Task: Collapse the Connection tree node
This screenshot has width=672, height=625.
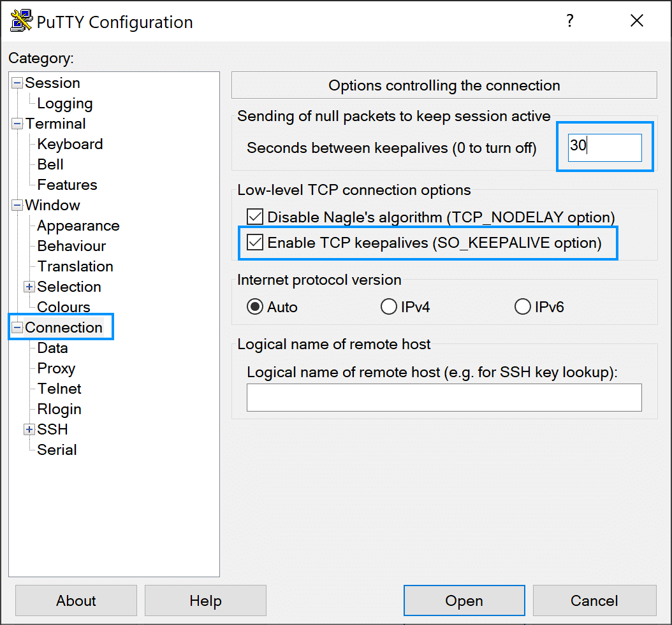Action: (17, 327)
